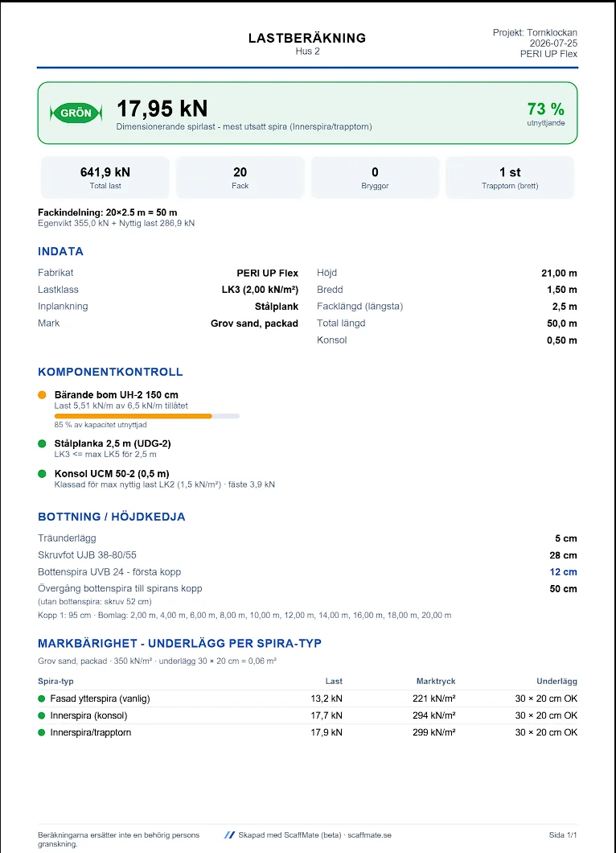Select the 1 st Trapptorn card
This screenshot has height=853, width=616.
coord(510,177)
